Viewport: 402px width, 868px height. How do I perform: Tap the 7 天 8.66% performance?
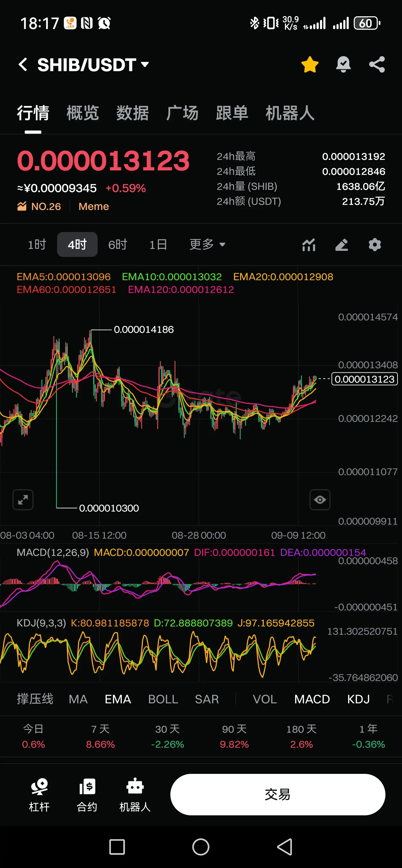click(100, 736)
